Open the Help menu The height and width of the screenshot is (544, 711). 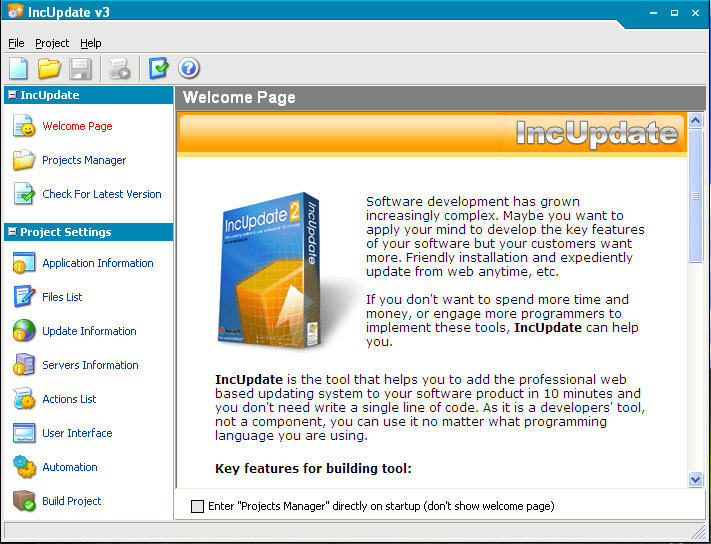tap(91, 43)
